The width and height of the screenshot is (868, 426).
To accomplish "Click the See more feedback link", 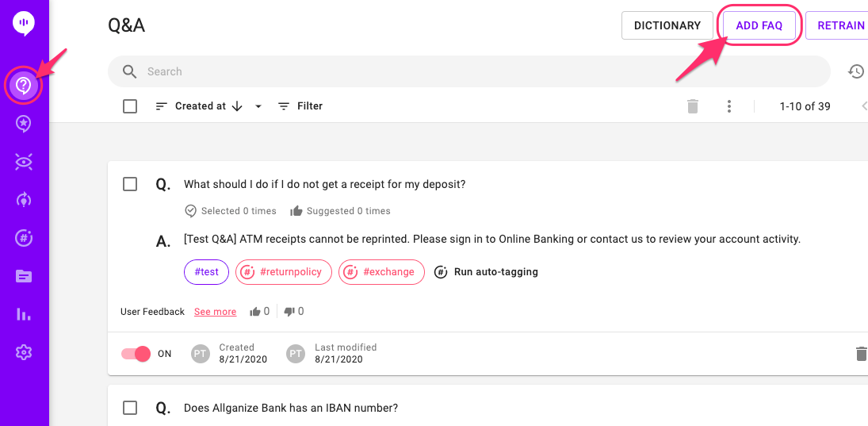I will click(x=215, y=312).
